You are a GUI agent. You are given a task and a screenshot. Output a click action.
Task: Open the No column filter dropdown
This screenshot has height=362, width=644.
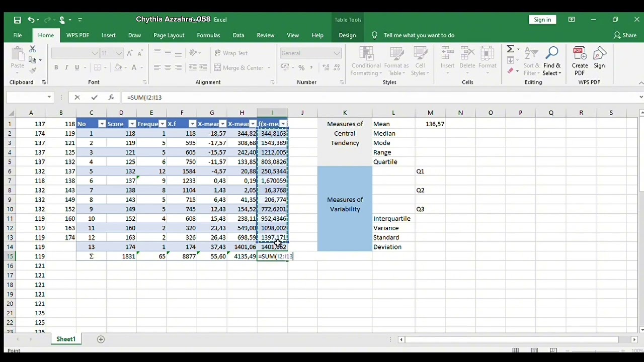pyautogui.click(x=102, y=124)
